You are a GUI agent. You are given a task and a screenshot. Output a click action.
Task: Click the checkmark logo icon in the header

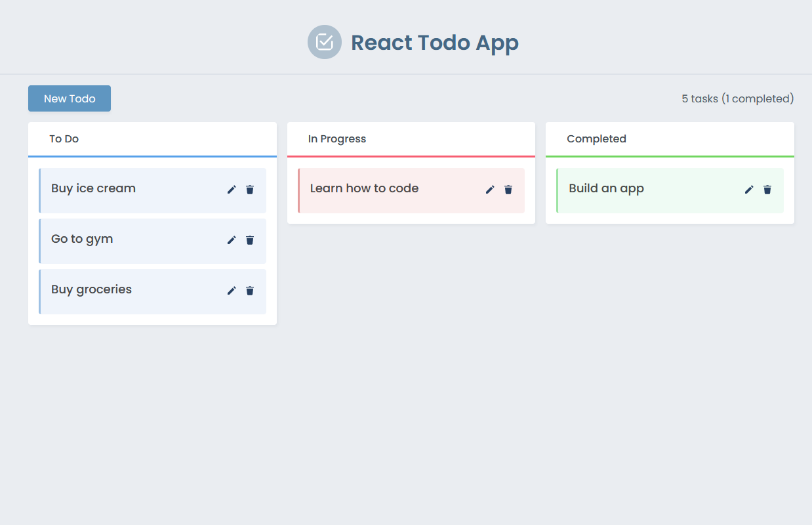pyautogui.click(x=325, y=42)
